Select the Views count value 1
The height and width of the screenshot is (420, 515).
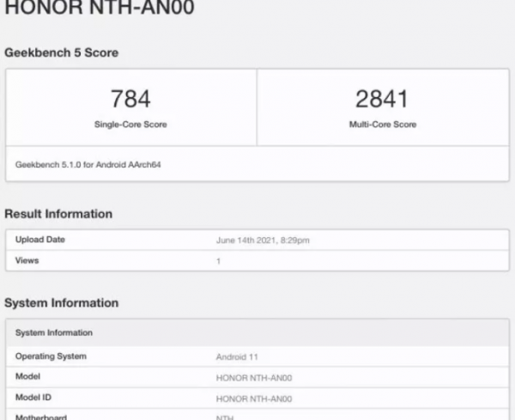[x=218, y=261]
